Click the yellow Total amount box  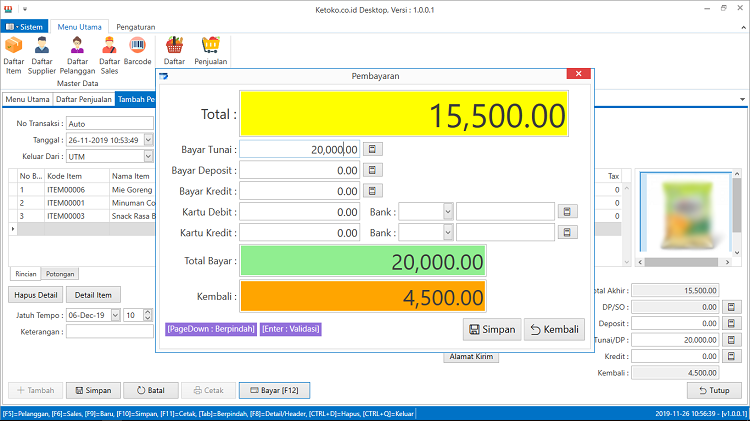tap(404, 114)
